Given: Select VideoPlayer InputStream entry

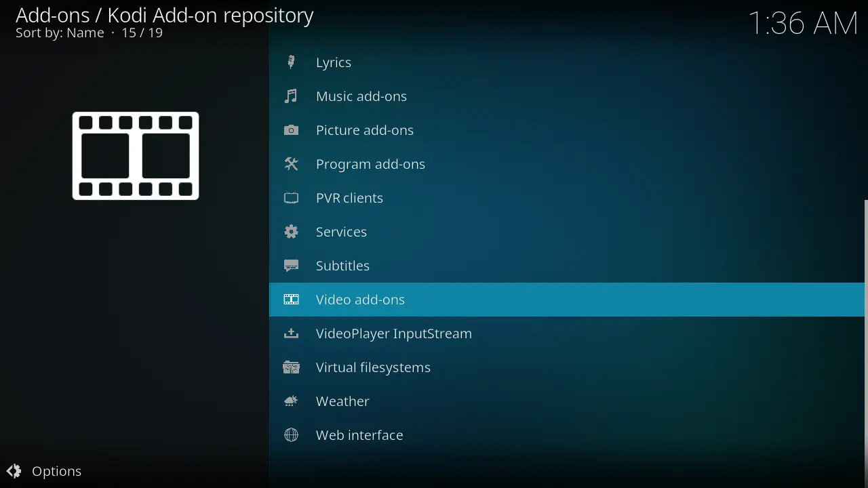Looking at the screenshot, I should point(568,333).
